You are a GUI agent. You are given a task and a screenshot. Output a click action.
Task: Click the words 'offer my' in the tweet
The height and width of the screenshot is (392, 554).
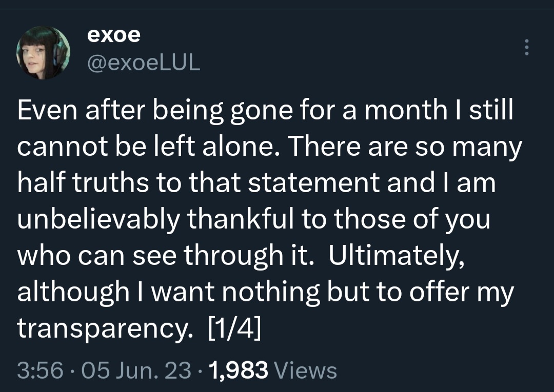pos(462,293)
